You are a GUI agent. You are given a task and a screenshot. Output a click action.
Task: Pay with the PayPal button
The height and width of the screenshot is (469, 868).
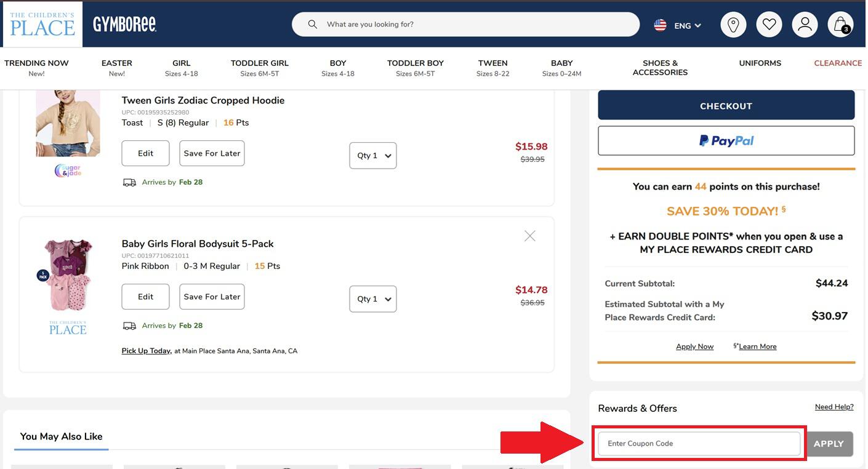pyautogui.click(x=726, y=141)
